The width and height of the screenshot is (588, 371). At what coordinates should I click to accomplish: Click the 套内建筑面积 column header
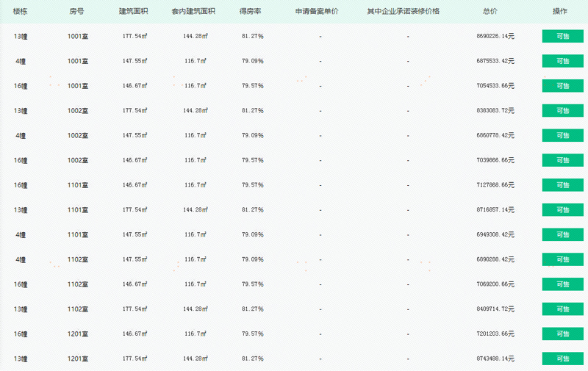coord(194,12)
